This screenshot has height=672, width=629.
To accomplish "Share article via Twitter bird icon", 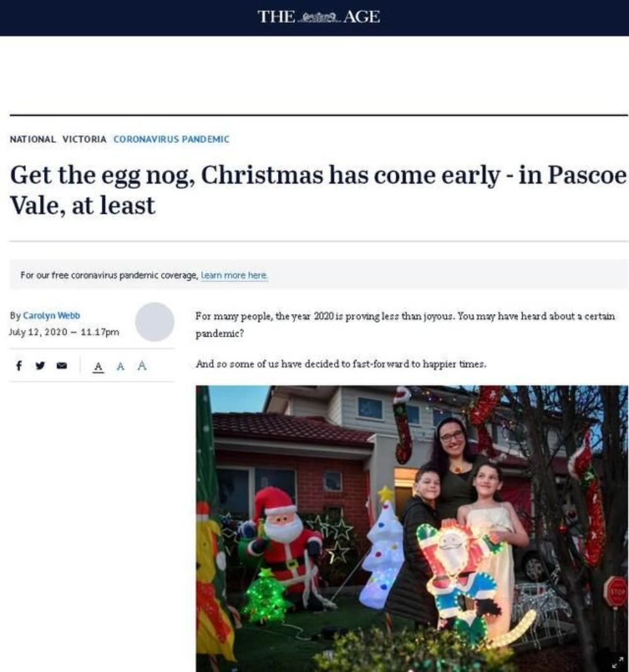I will (x=40, y=366).
